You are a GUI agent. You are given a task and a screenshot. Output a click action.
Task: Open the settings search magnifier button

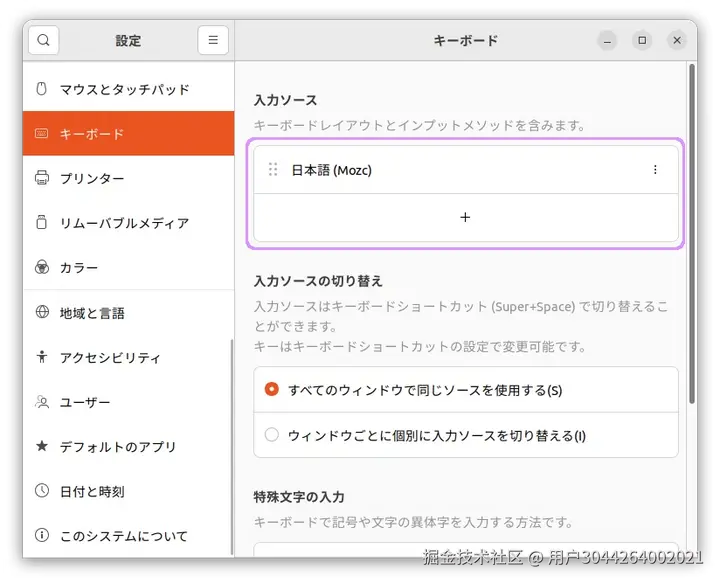point(44,40)
